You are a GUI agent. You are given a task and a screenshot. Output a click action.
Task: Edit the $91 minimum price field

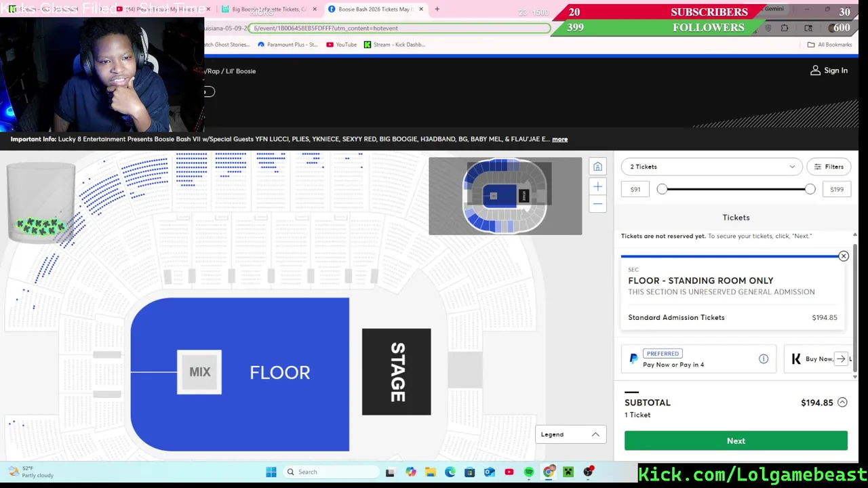click(635, 190)
